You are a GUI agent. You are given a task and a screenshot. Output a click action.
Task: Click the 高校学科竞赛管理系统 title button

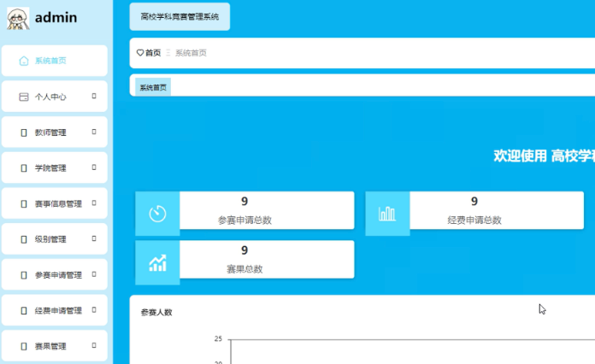pos(180,16)
